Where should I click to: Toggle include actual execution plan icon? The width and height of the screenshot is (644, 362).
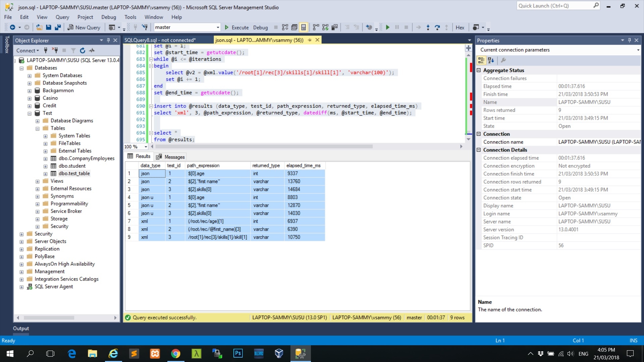pyautogui.click(x=316, y=27)
